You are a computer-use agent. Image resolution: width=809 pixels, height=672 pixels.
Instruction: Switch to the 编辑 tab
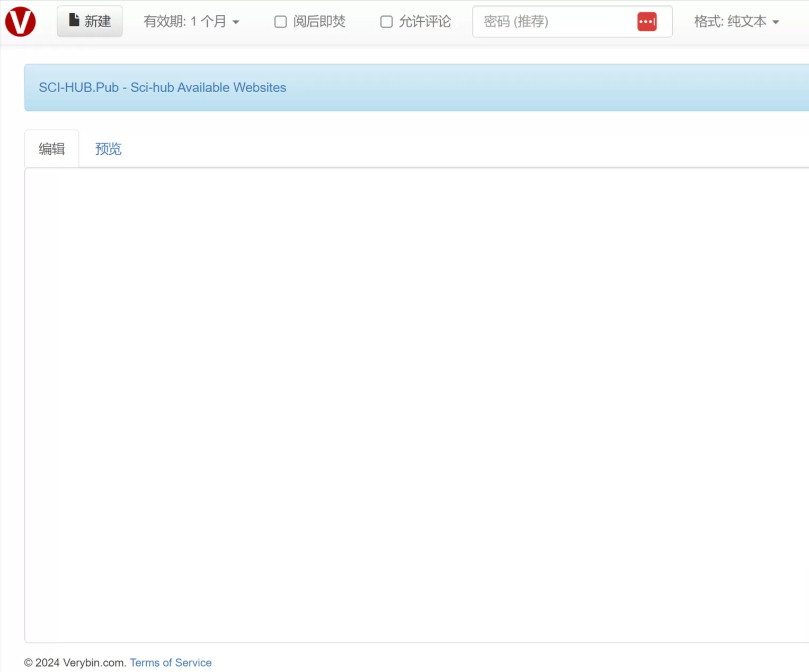[52, 149]
